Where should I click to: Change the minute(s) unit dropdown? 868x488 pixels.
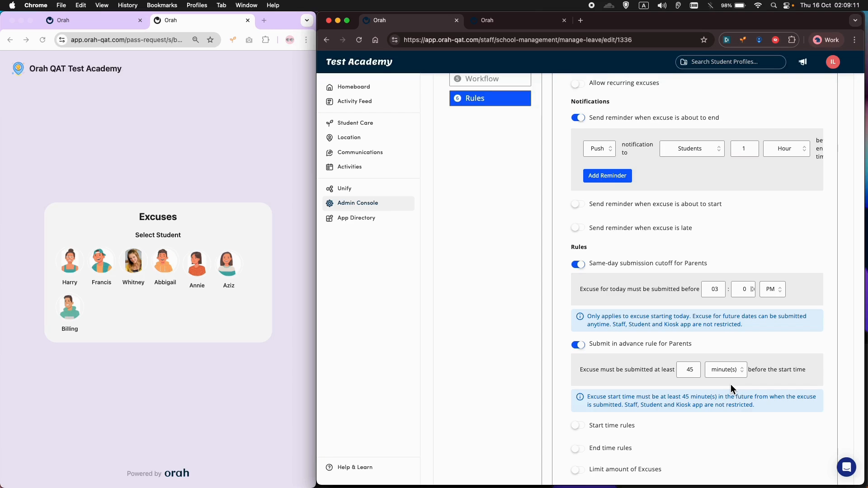pos(726,369)
